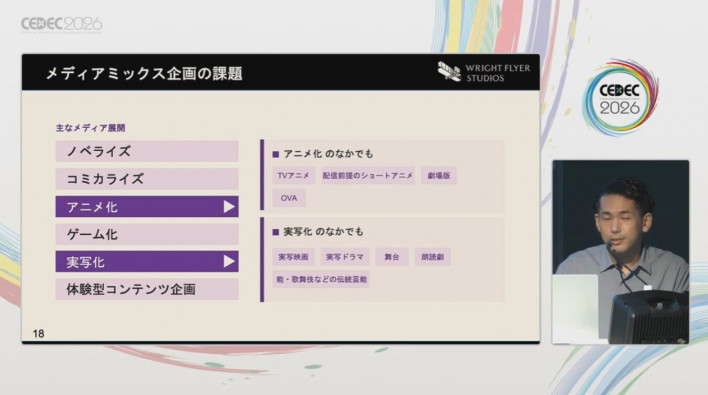Open the ゲーム化 item
This screenshot has height=395, width=708.
point(147,234)
